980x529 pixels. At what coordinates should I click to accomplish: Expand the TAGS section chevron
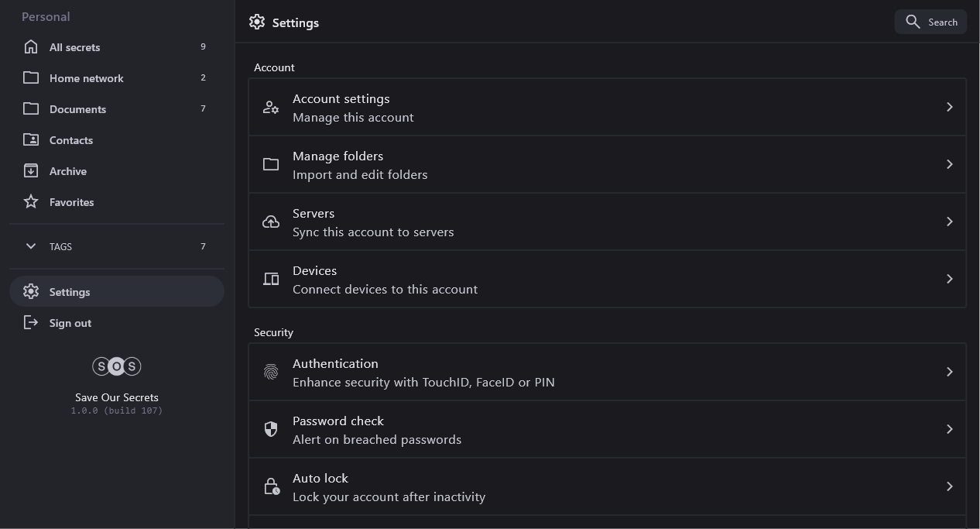(31, 246)
